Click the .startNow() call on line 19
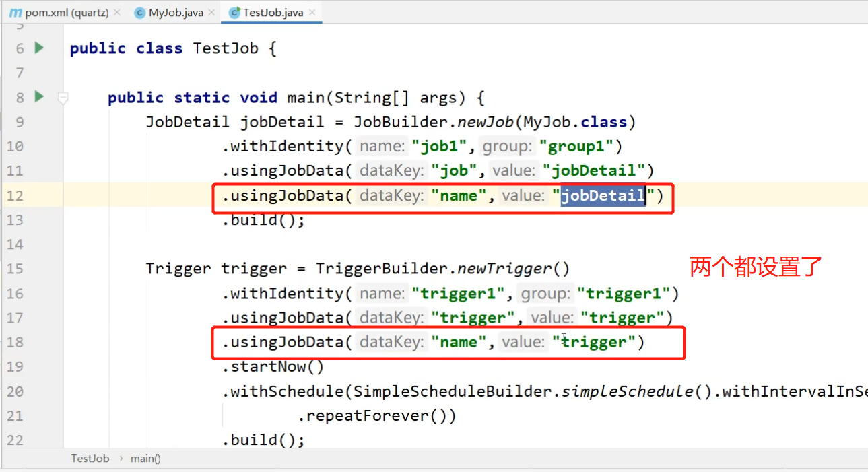The width and height of the screenshot is (868, 472). click(x=273, y=366)
